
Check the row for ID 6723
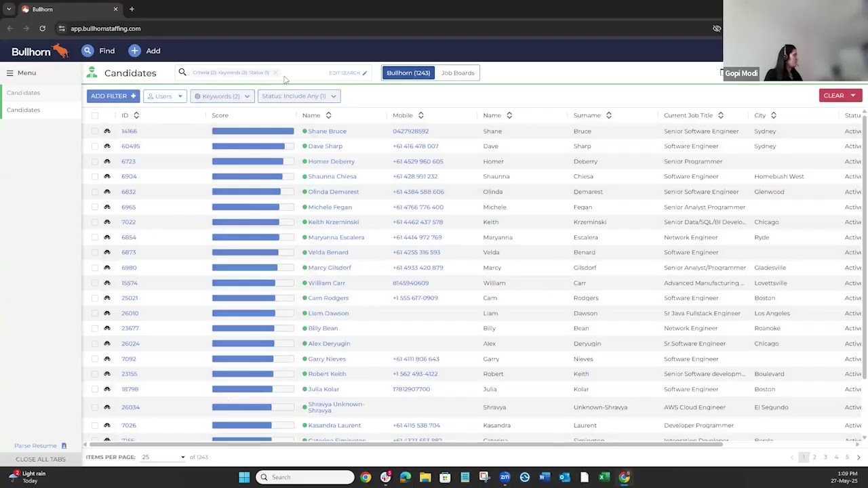pos(95,161)
